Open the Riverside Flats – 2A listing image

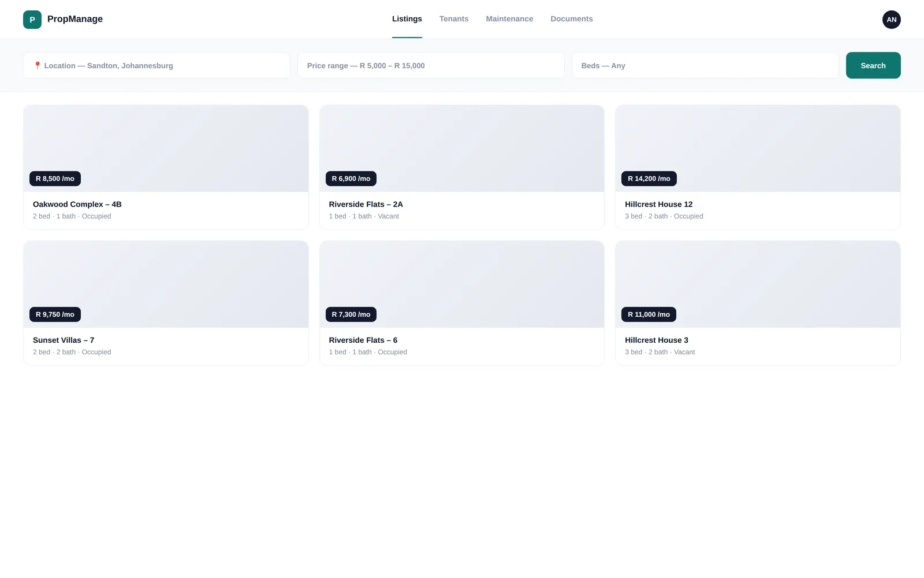click(462, 149)
